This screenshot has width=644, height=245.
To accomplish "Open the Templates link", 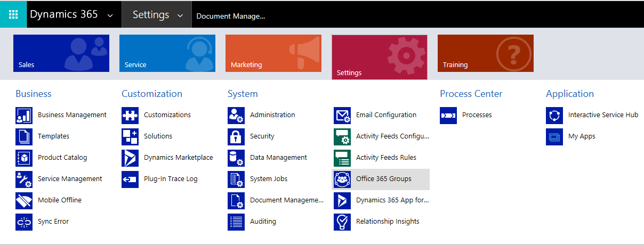I will 53,136.
